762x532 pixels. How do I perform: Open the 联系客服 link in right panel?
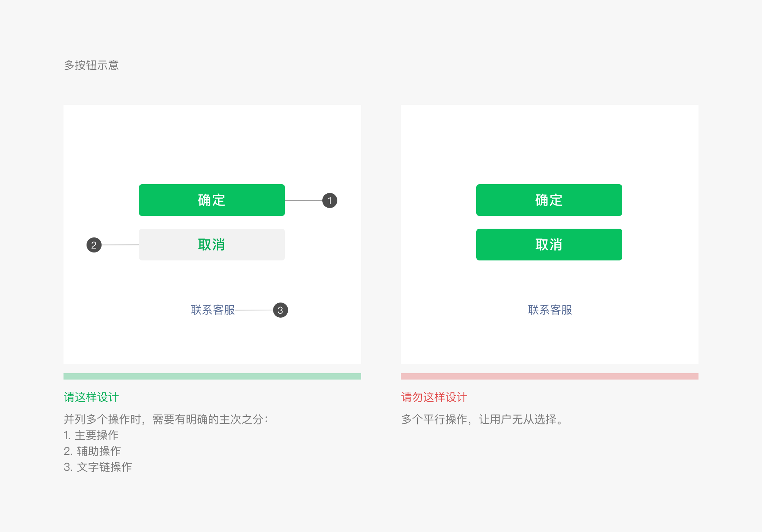[550, 310]
